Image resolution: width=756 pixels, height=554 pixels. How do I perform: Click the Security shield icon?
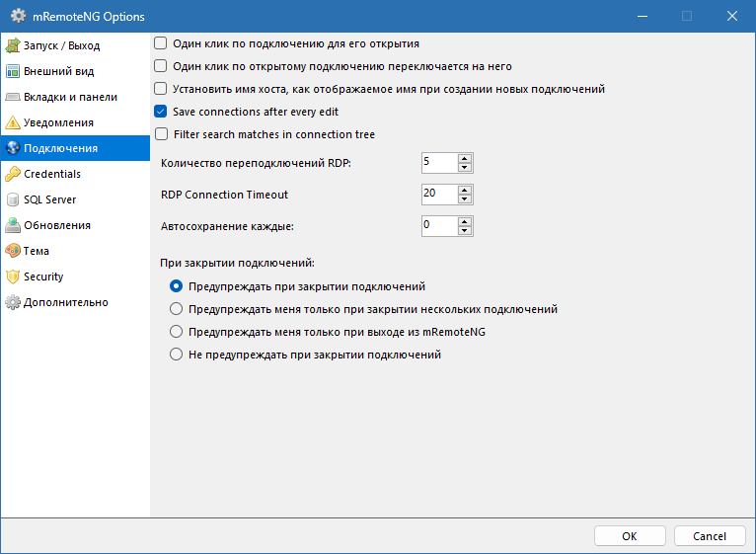(x=13, y=277)
